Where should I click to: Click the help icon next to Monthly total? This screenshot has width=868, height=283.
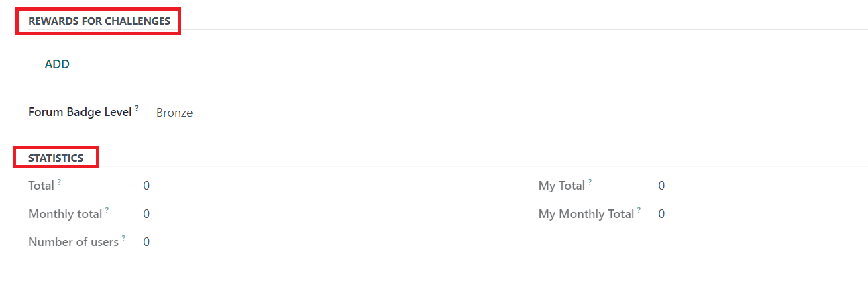(107, 210)
